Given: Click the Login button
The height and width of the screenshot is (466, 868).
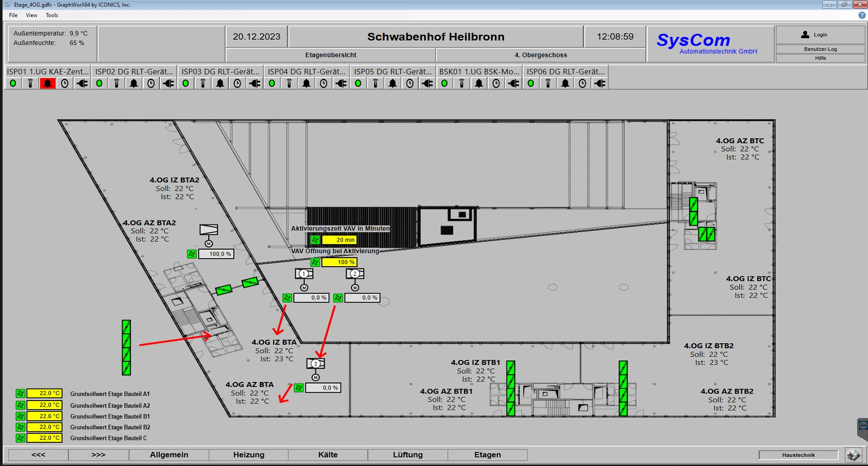Looking at the screenshot, I should (820, 35).
